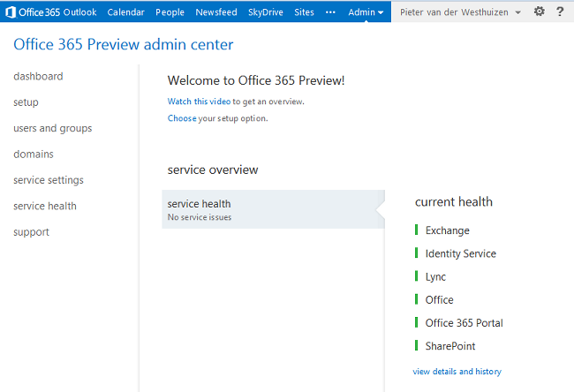The width and height of the screenshot is (574, 392).
Task: Click SharePoint in current health list
Action: (450, 346)
